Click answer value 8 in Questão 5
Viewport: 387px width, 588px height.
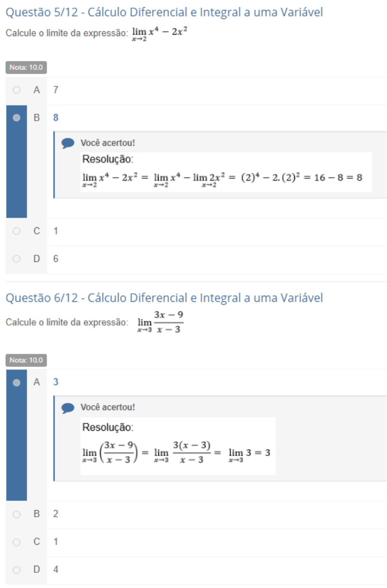(56, 118)
